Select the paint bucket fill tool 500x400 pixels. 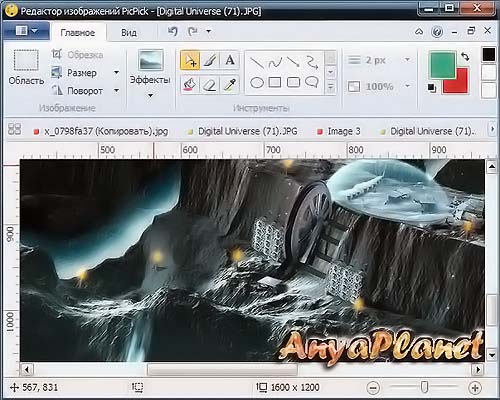pyautogui.click(x=190, y=84)
